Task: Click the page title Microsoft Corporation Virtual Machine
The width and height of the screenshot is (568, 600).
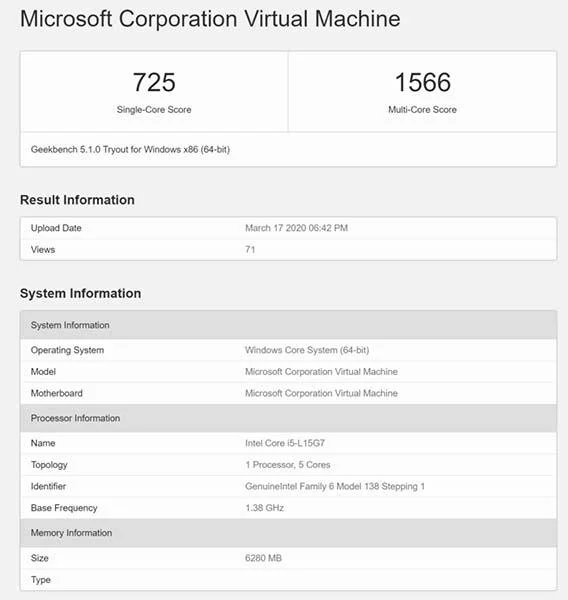Action: [x=210, y=19]
